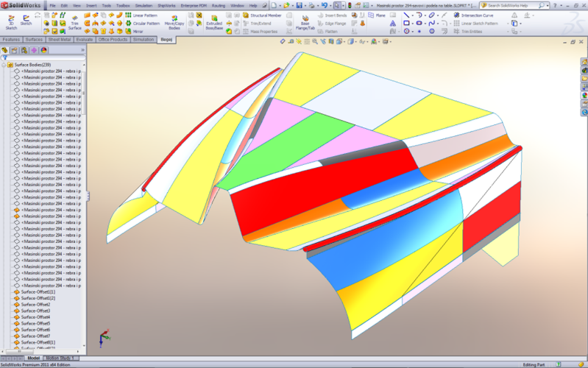Click the Intersection Curve button
This screenshot has width=588, height=368.
coord(477,15)
